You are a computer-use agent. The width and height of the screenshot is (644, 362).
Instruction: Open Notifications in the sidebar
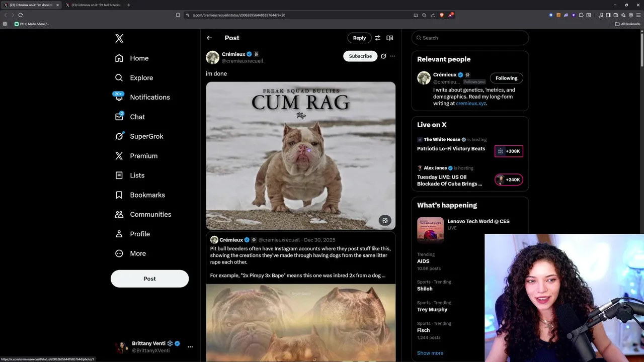[142, 97]
